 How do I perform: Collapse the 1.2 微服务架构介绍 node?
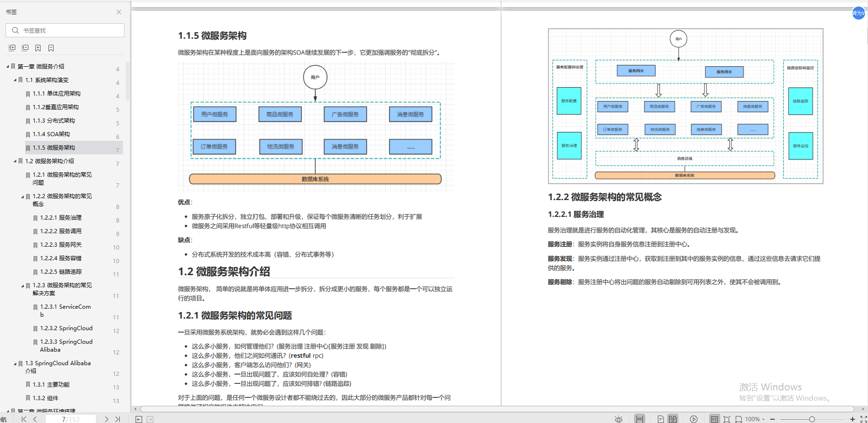(15, 161)
